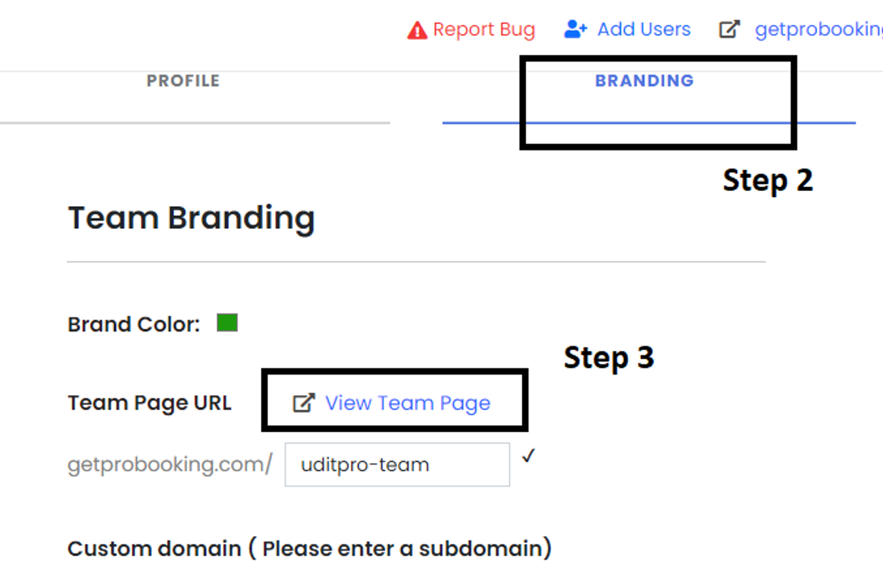Viewport: 883px width, 588px height.
Task: Click the Step 2 annotation text
Action: click(768, 181)
